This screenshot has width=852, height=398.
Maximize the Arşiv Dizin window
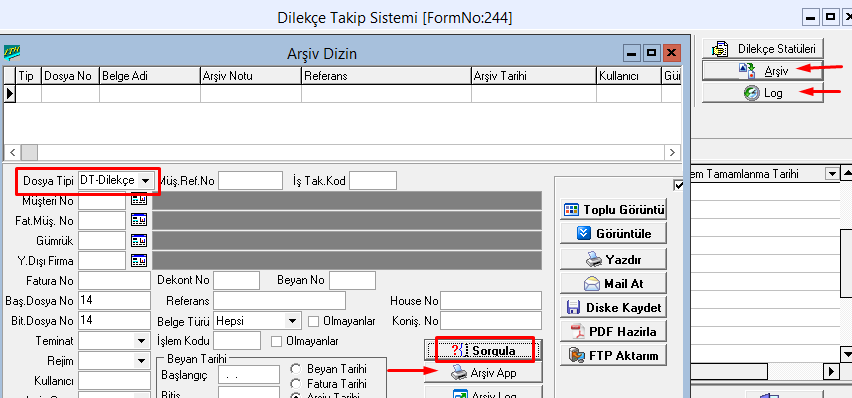(x=651, y=53)
